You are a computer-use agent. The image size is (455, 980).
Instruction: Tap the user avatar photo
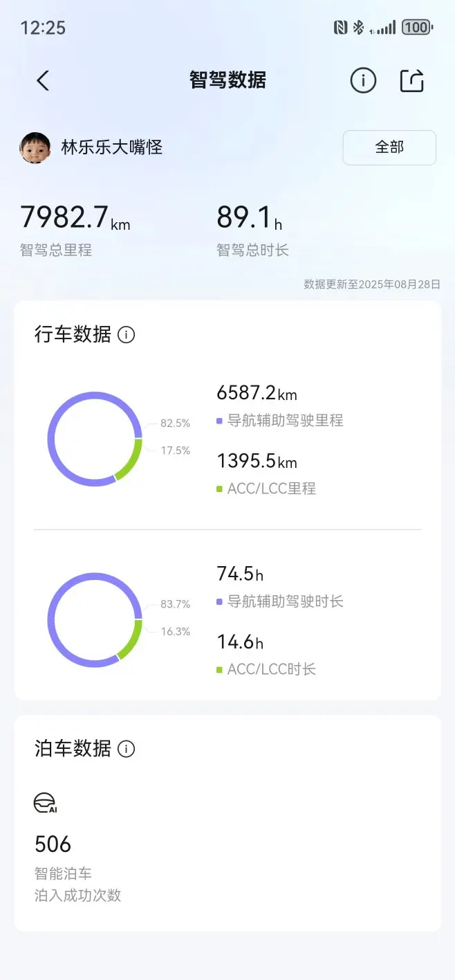pos(35,147)
